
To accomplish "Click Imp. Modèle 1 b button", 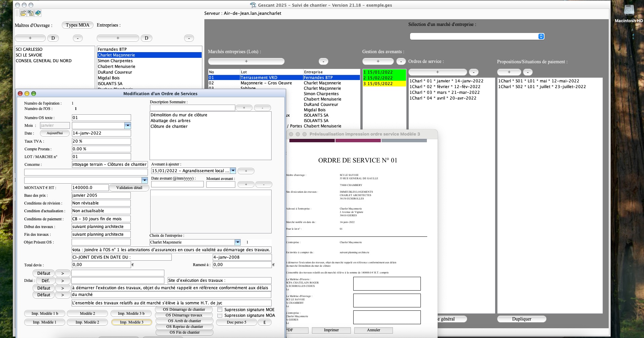I will tap(45, 313).
